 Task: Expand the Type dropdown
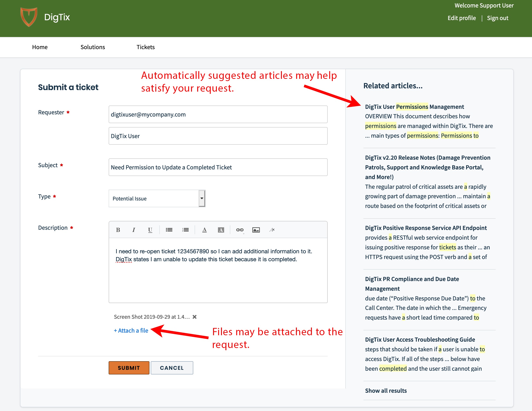point(202,198)
